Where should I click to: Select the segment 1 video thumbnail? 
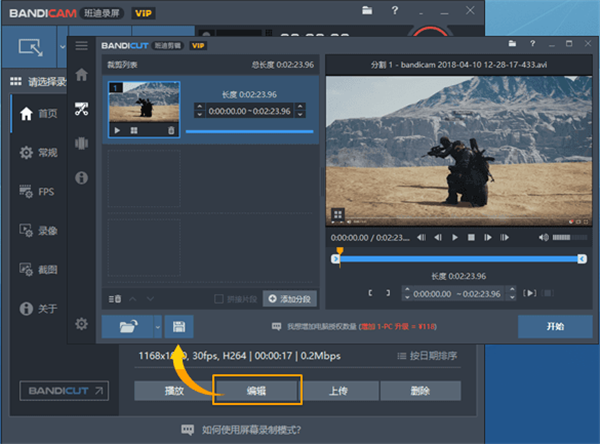tap(143, 104)
